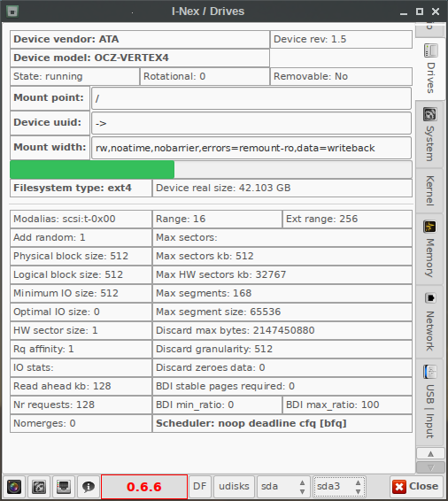Switch to the System tab
Screen dimensions: 448x501
pyautogui.click(x=429, y=135)
